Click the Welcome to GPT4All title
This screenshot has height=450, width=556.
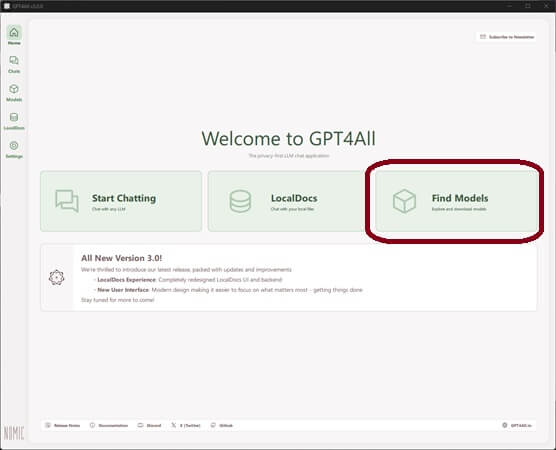click(x=288, y=138)
